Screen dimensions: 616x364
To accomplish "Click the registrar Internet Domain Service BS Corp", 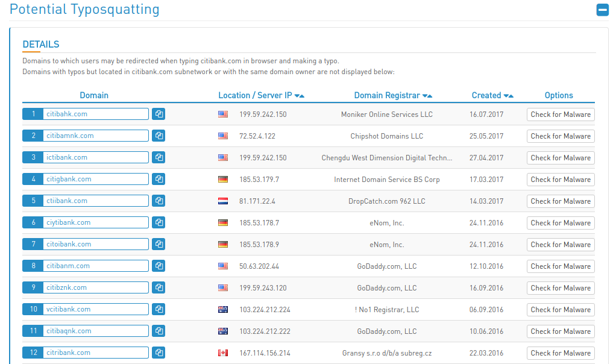I will tap(386, 180).
